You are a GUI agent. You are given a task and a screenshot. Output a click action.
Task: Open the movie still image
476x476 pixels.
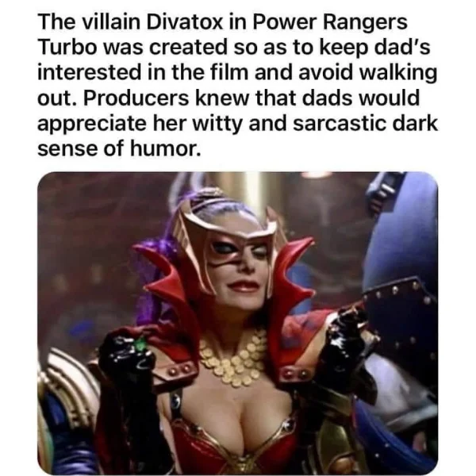click(x=238, y=323)
